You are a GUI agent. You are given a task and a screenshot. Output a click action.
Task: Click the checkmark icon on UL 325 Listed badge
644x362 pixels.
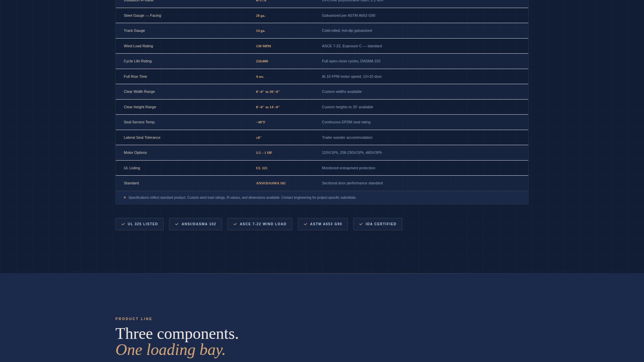pyautogui.click(x=123, y=224)
